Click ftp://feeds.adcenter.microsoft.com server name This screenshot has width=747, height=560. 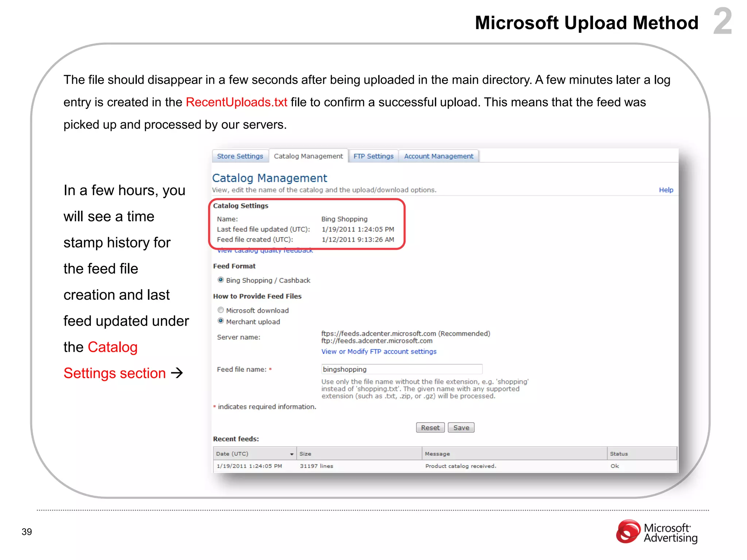[x=377, y=341]
